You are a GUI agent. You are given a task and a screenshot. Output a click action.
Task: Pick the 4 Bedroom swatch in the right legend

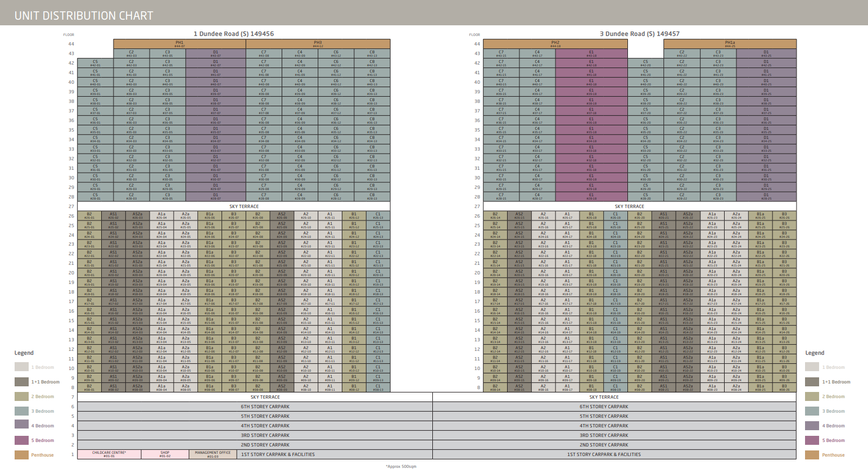(x=812, y=426)
